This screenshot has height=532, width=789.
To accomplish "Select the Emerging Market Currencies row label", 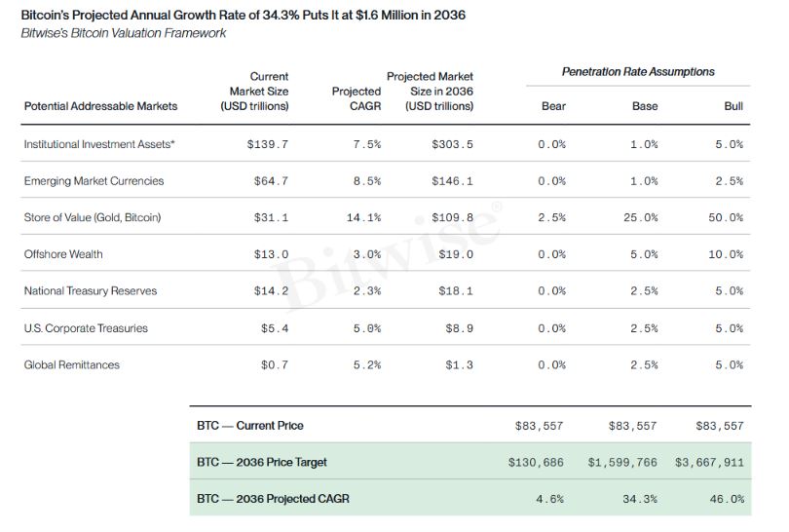I will click(x=94, y=181).
